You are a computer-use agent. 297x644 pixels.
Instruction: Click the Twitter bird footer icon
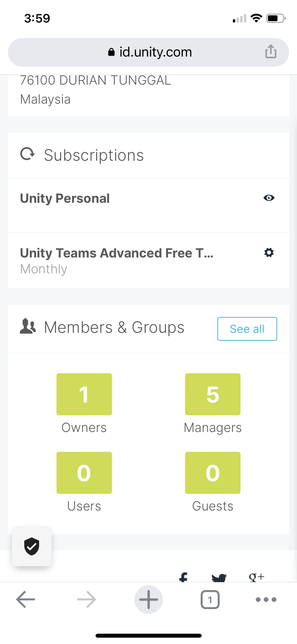click(x=219, y=578)
